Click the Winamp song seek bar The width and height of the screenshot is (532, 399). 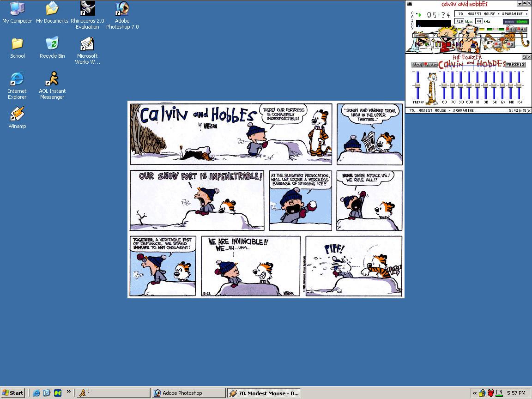pyautogui.click(x=470, y=35)
